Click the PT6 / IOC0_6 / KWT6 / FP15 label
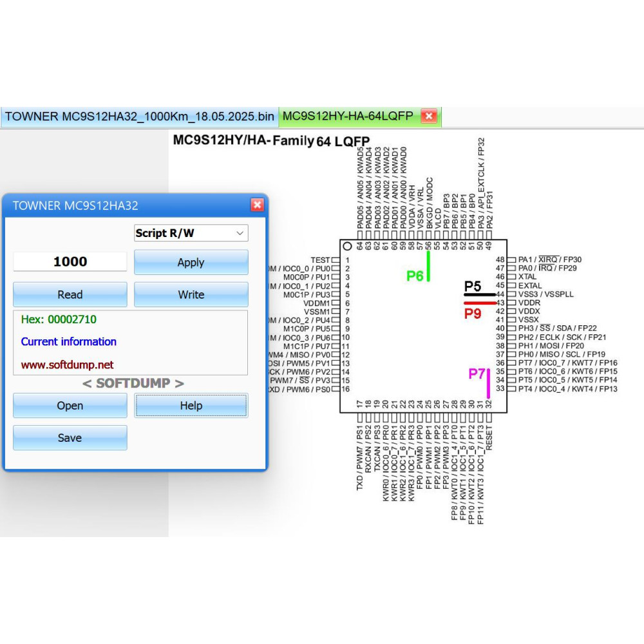 click(x=567, y=372)
